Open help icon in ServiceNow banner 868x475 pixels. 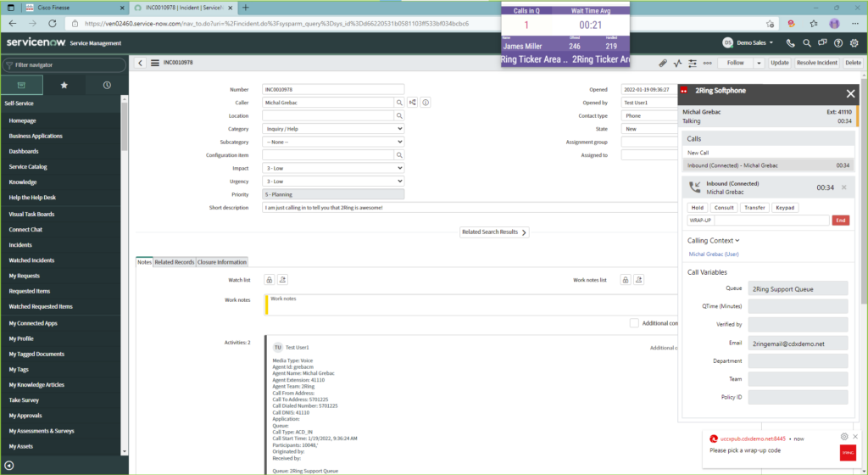[x=838, y=42]
